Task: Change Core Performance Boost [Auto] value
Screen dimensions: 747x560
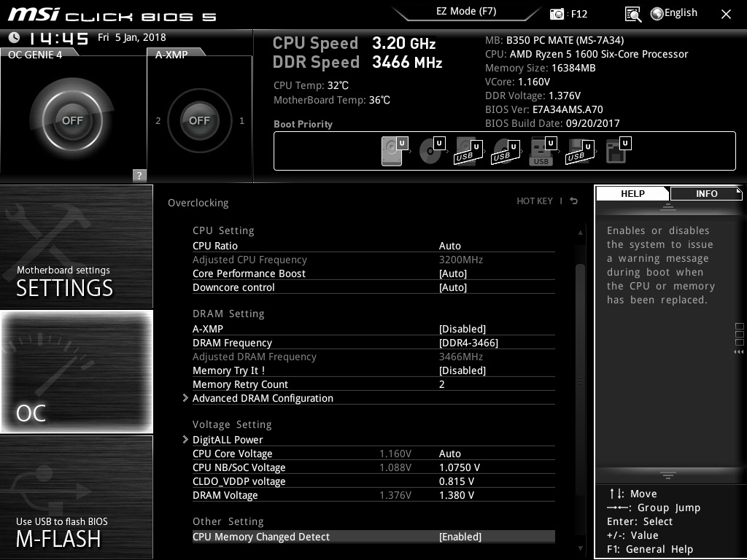Action: [x=452, y=274]
